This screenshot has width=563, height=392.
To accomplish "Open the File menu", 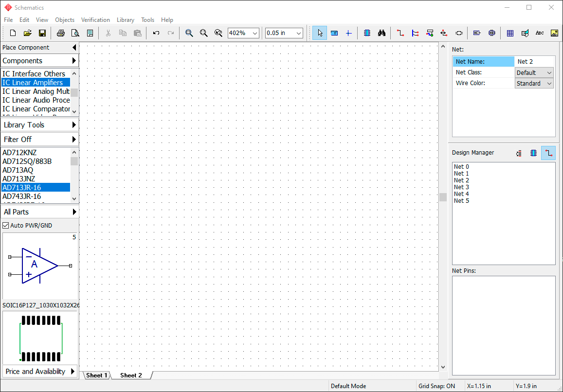I will [x=8, y=20].
